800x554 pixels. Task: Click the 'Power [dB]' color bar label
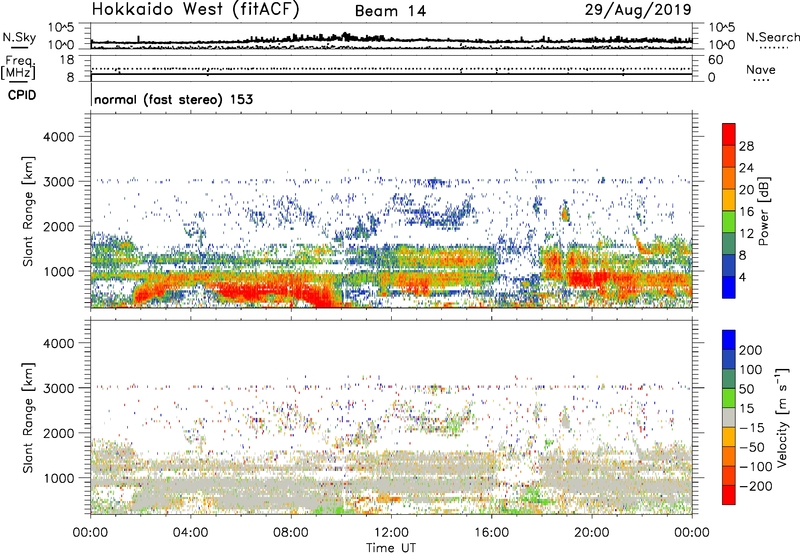tap(764, 211)
